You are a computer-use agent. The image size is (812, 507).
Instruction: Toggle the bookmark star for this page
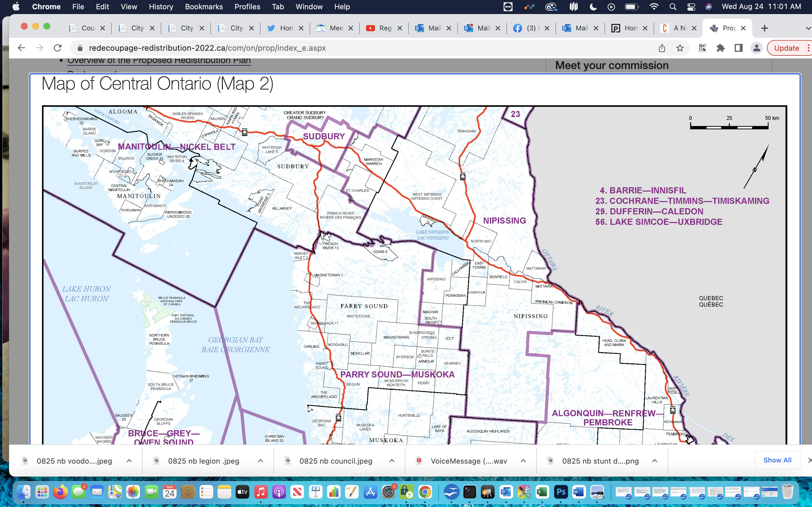coord(680,48)
